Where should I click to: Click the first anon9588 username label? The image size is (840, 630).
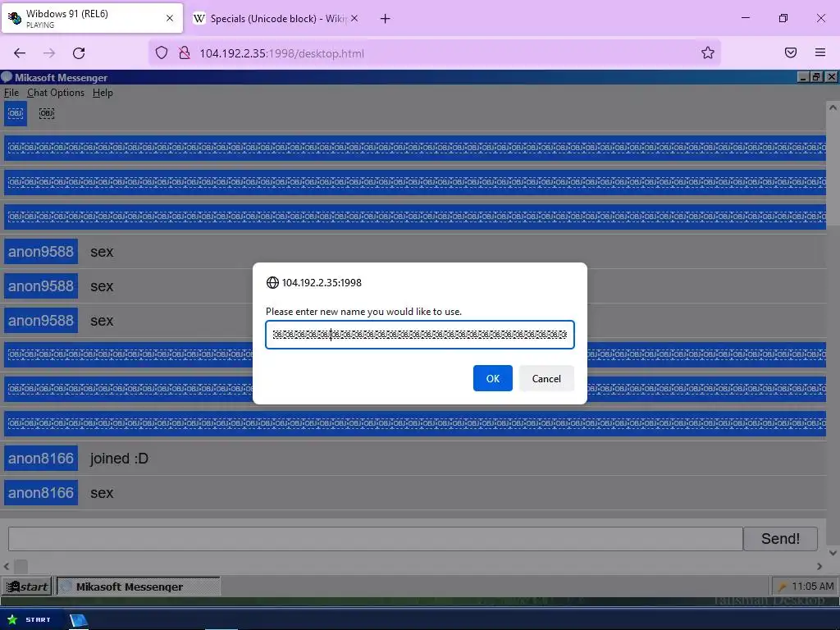(x=41, y=251)
